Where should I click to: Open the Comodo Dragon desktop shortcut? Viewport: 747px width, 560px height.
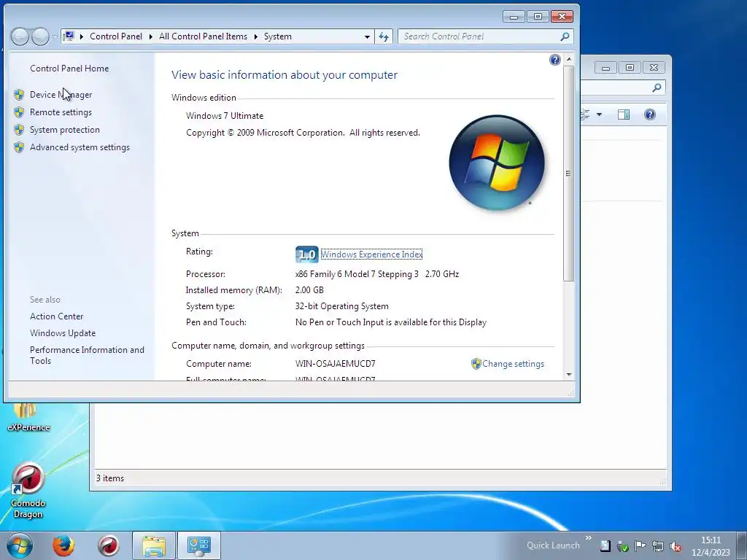[28, 491]
